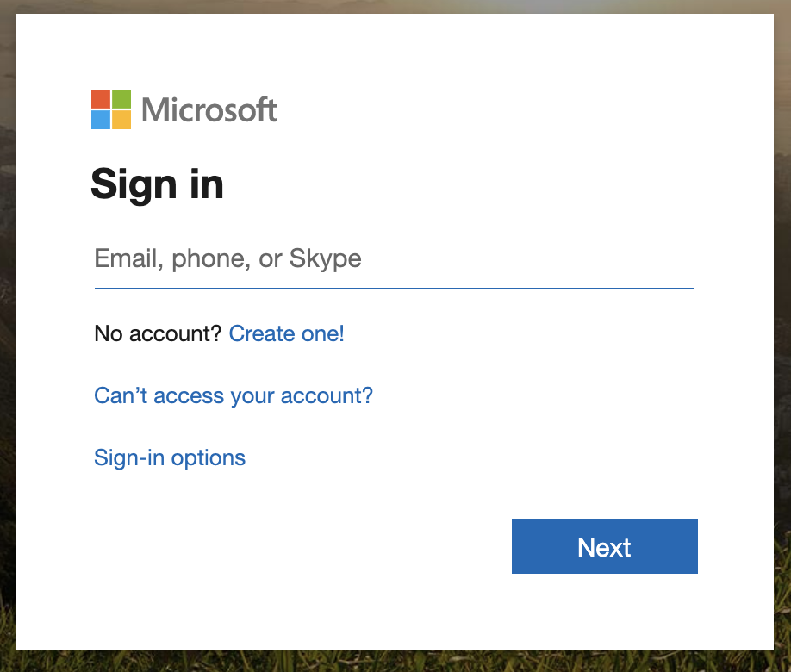
Task: Click the "No account?" label text
Action: click(x=158, y=333)
